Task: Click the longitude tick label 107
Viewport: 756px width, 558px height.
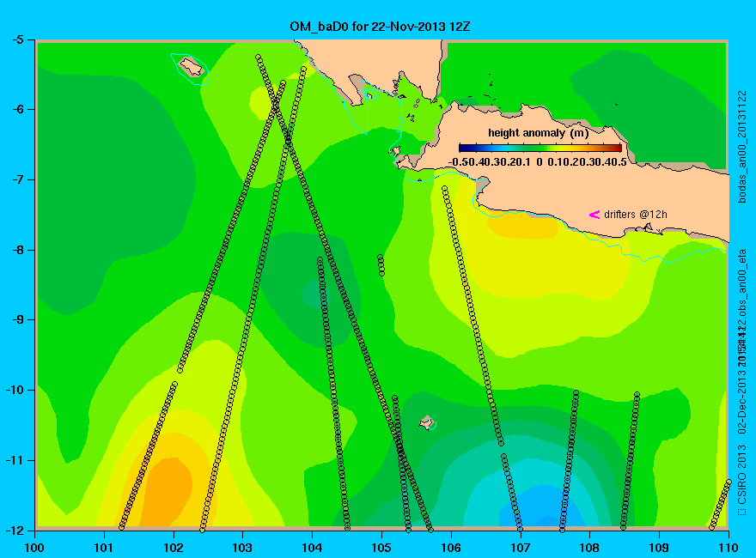Action: pos(521,548)
